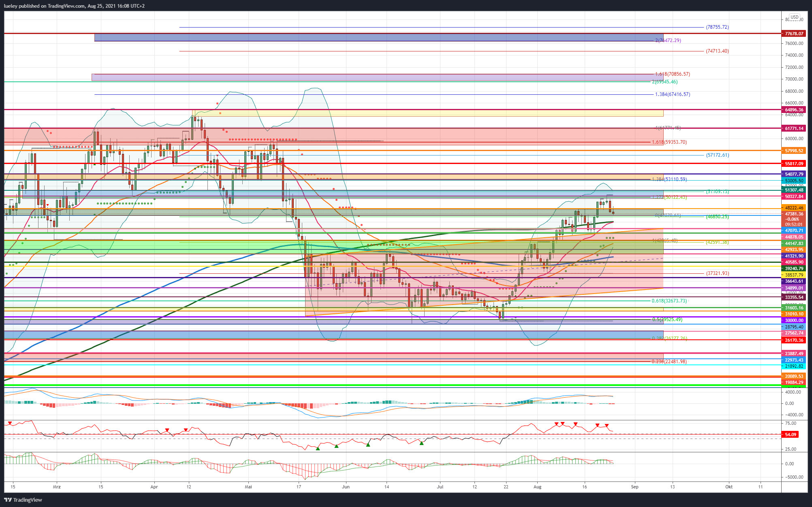The image size is (812, 507).
Task: Click the 51307.48 price axis label
Action: [794, 190]
